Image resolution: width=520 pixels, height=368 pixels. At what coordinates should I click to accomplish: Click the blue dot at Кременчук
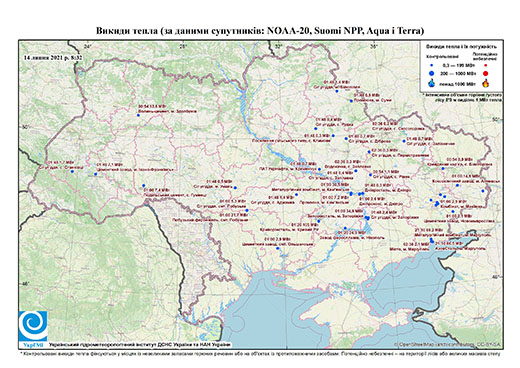click(x=319, y=169)
